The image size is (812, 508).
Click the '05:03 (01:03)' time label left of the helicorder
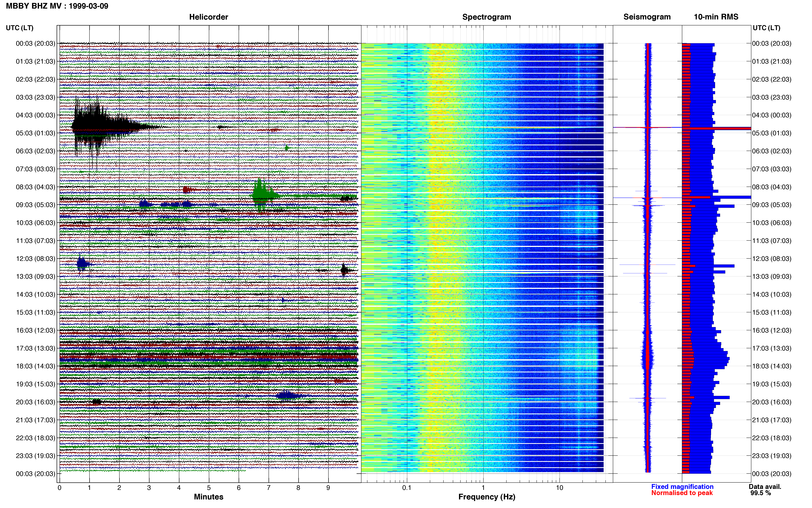coord(35,133)
